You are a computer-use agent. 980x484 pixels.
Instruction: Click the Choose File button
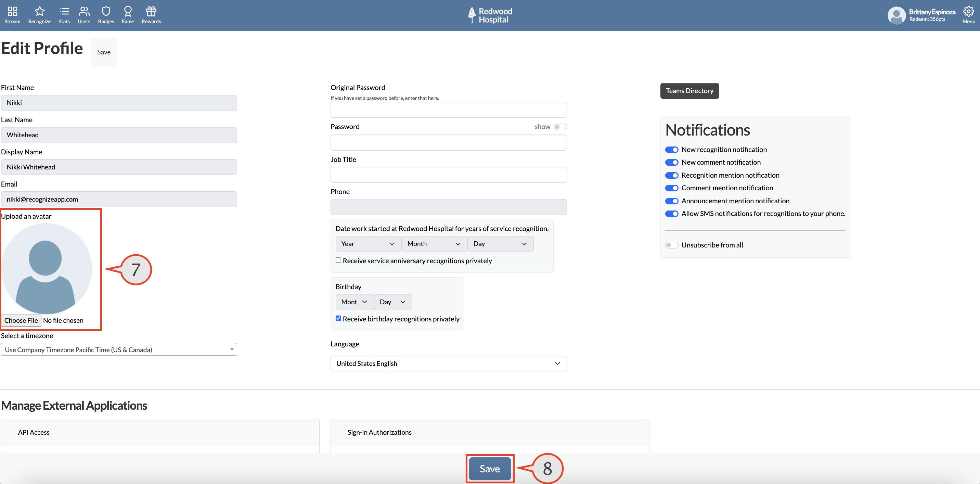click(21, 320)
